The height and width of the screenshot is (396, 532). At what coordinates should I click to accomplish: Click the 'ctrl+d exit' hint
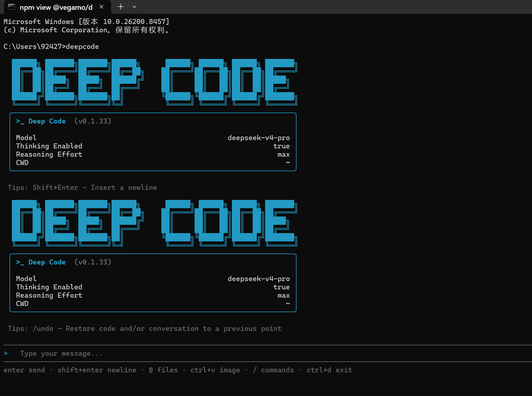[329, 370]
